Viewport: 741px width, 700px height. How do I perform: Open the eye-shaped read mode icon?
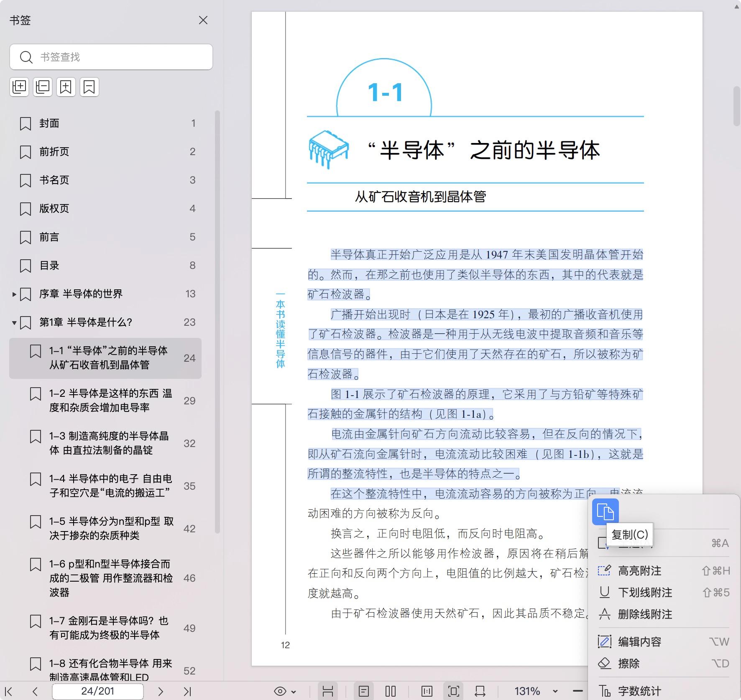(x=279, y=691)
